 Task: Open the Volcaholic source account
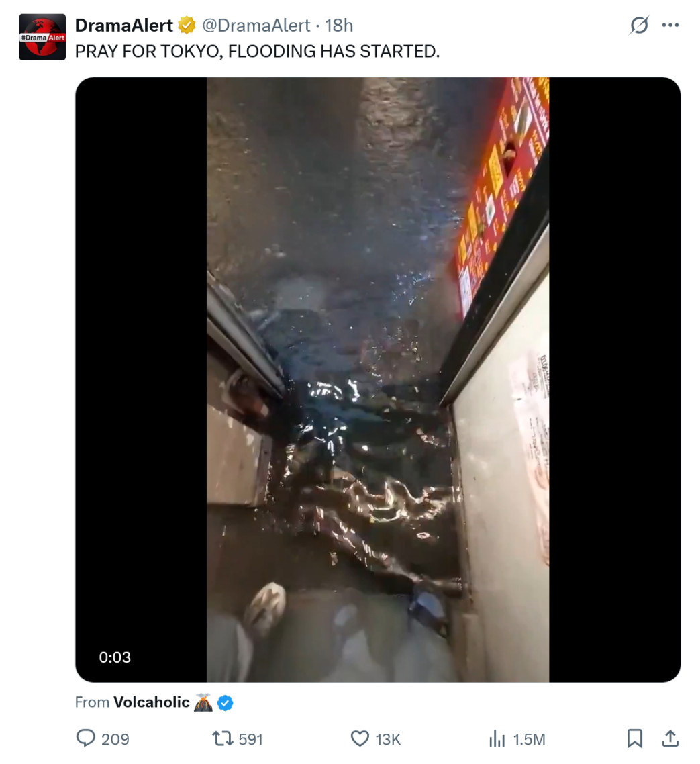[152, 702]
